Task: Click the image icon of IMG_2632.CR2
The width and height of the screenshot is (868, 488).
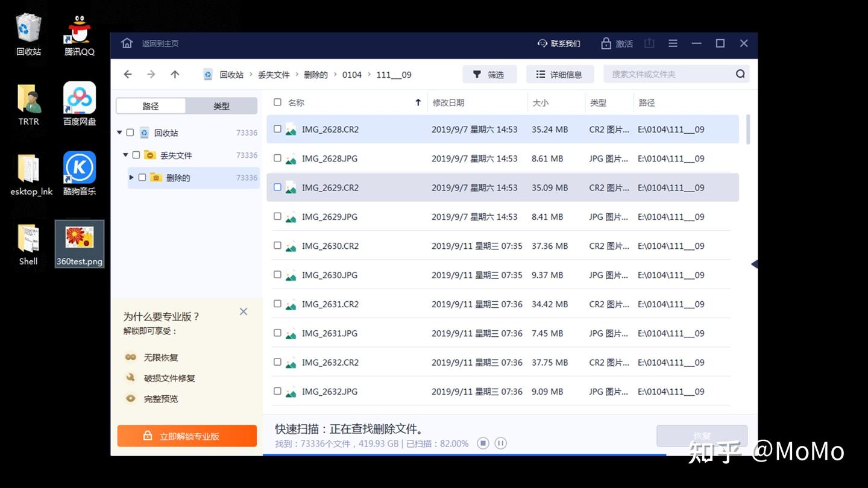Action: [291, 363]
